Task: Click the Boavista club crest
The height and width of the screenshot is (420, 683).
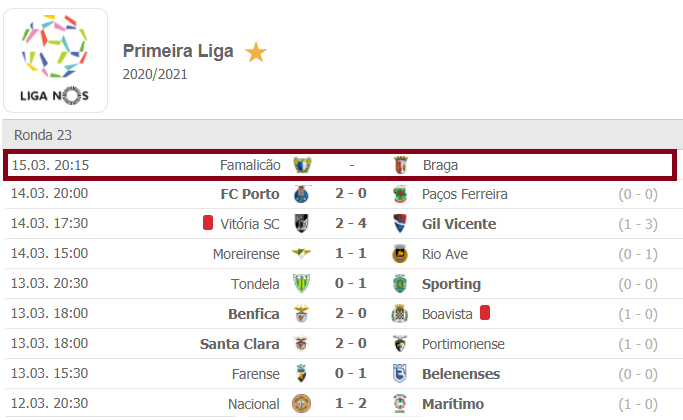Action: 402,314
